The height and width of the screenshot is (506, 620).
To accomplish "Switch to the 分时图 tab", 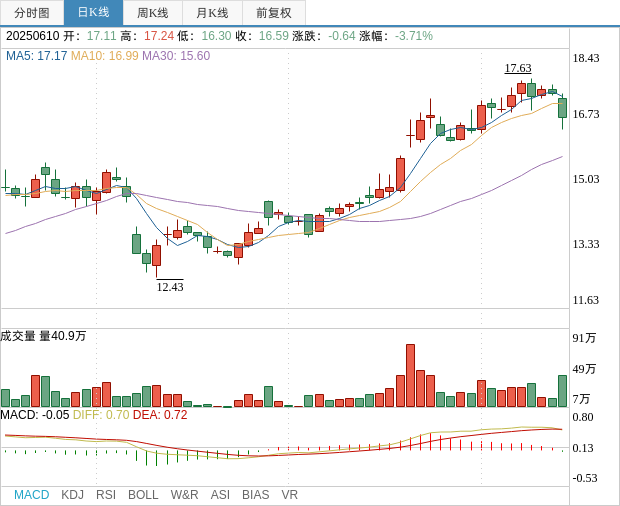I will [x=32, y=13].
